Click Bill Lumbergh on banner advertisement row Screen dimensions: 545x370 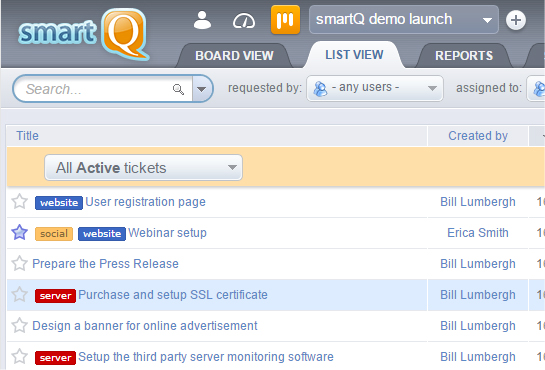(x=478, y=326)
